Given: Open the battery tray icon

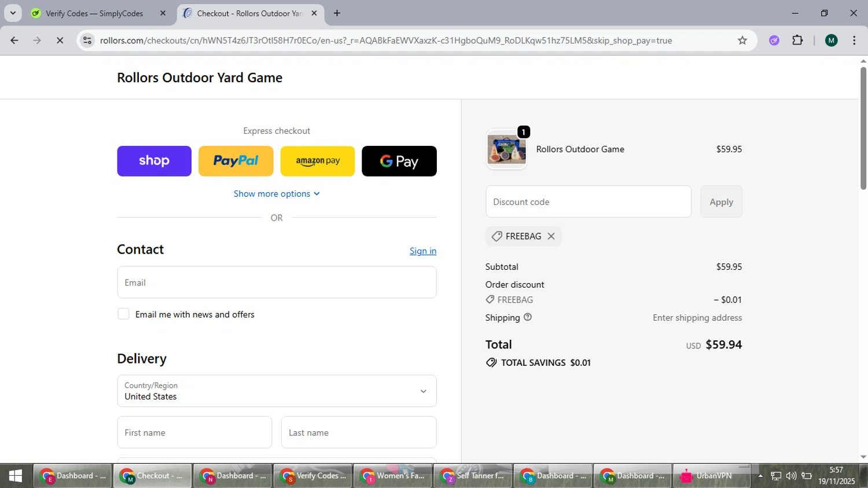Looking at the screenshot, I should click(x=807, y=476).
